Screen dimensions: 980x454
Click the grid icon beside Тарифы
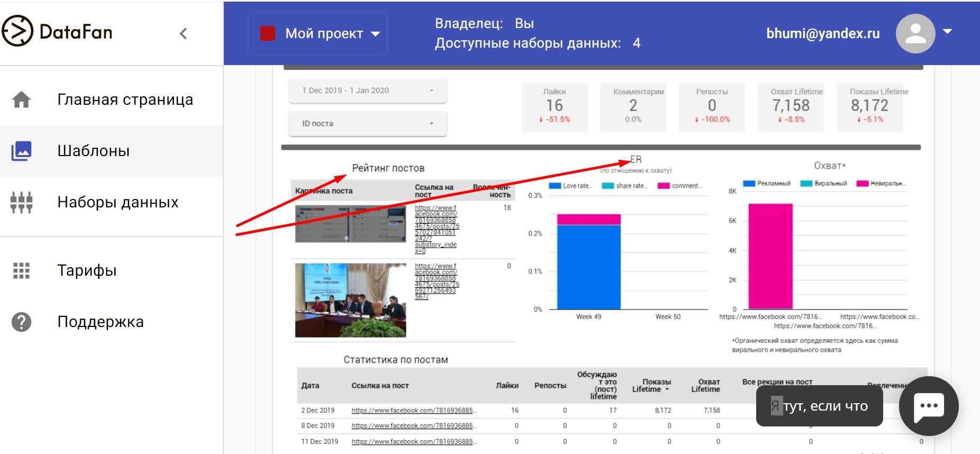coord(21,270)
